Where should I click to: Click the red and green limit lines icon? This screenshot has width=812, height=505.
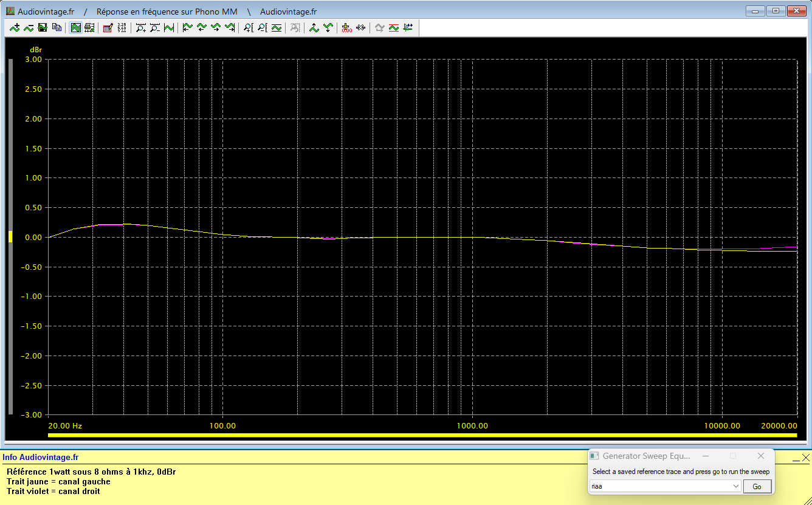click(x=394, y=27)
